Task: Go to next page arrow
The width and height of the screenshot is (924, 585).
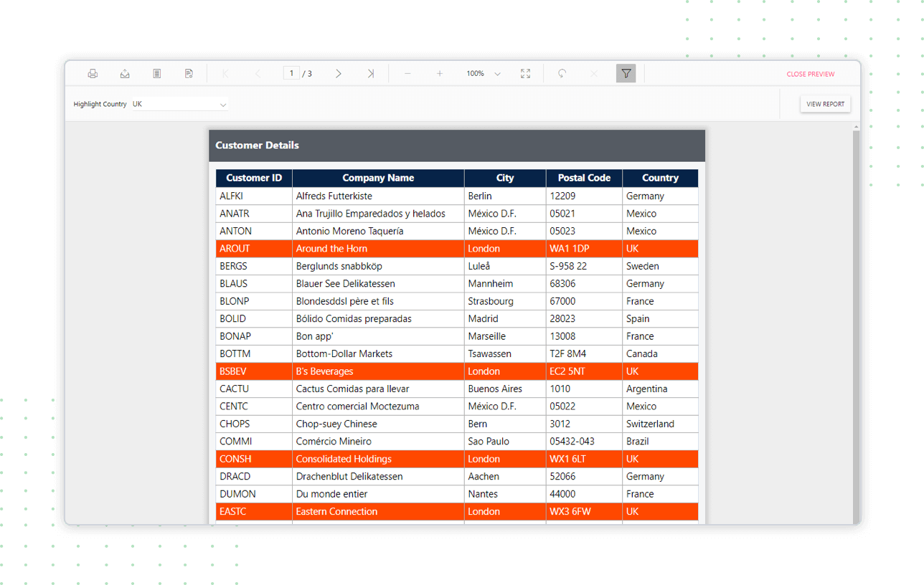Action: (339, 74)
